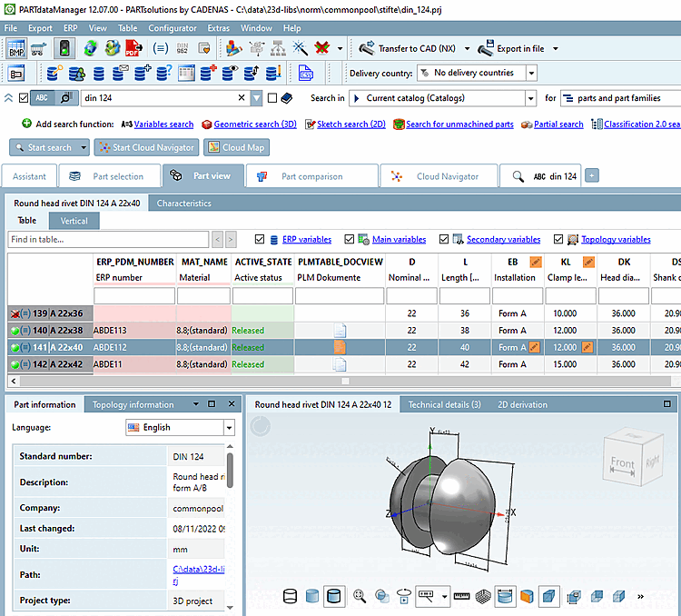The width and height of the screenshot is (681, 616).
Task: Click the Start Cloud Navigator button
Action: [146, 147]
